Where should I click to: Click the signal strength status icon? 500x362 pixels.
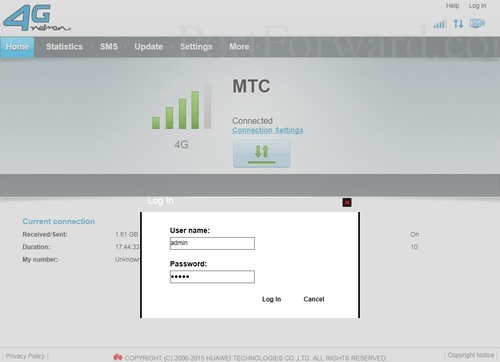440,24
